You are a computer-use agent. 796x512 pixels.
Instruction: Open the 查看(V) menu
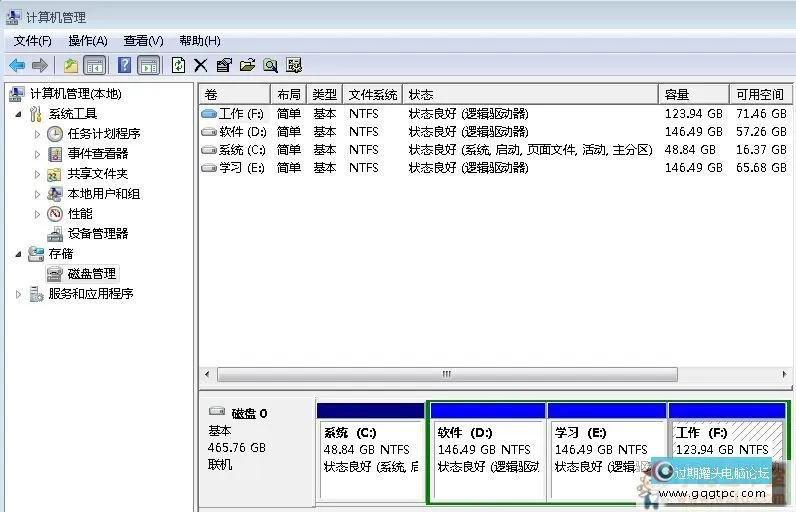pyautogui.click(x=143, y=41)
